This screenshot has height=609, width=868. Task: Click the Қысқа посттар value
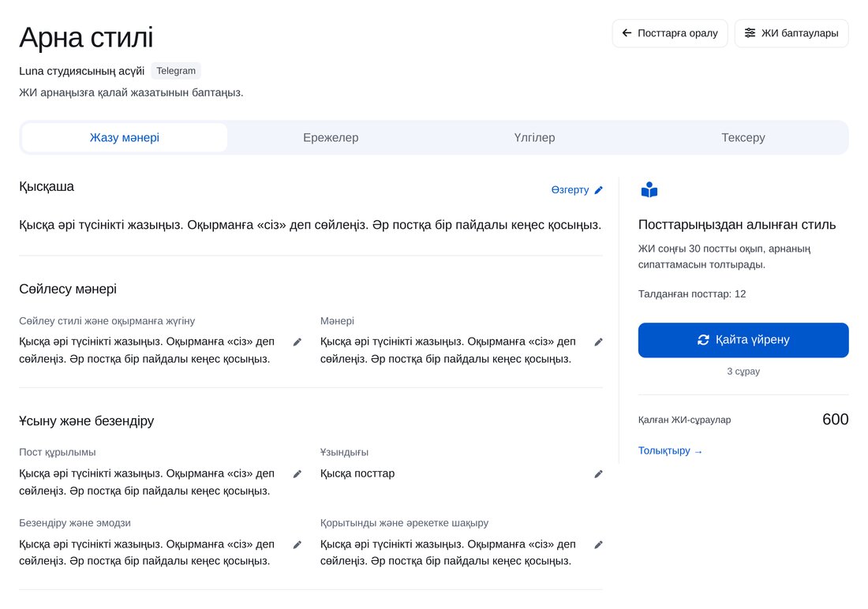[x=357, y=473]
